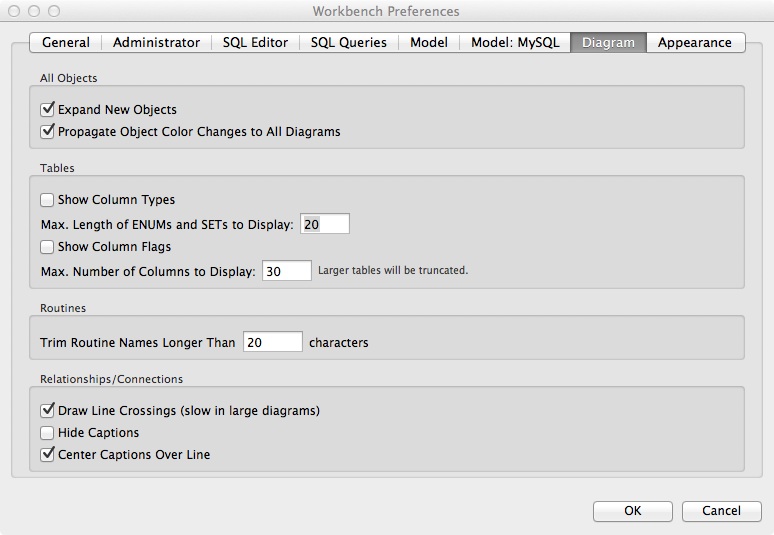
Task: Switch to Model: MySQL tab
Action: pyautogui.click(x=515, y=42)
